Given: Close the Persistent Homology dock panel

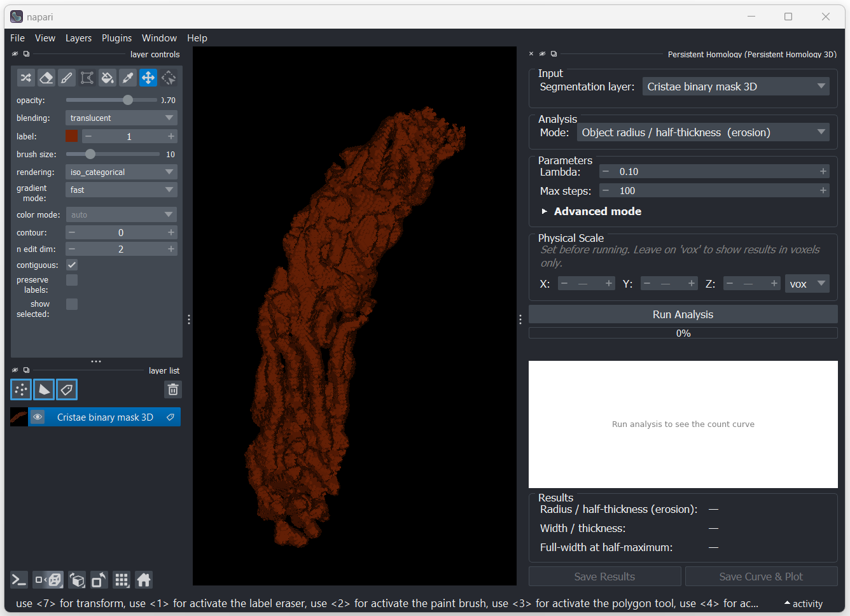Looking at the screenshot, I should (531, 54).
